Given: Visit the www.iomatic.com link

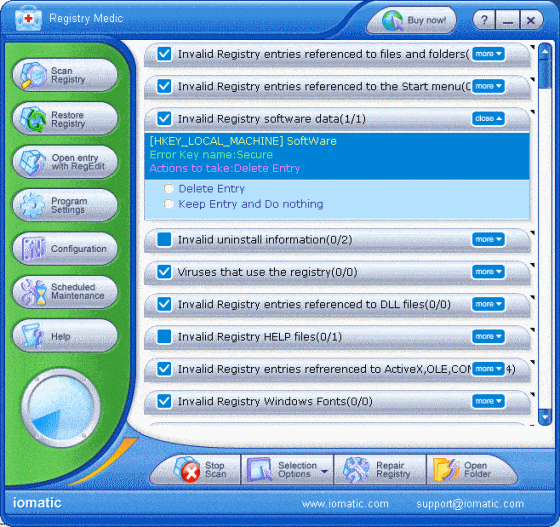Looking at the screenshot, I should [345, 504].
